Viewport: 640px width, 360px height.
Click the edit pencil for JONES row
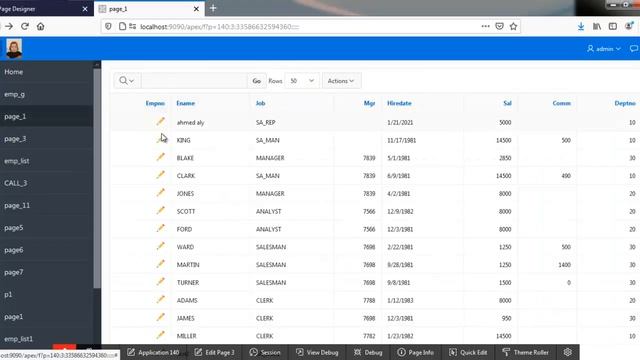pyautogui.click(x=160, y=192)
